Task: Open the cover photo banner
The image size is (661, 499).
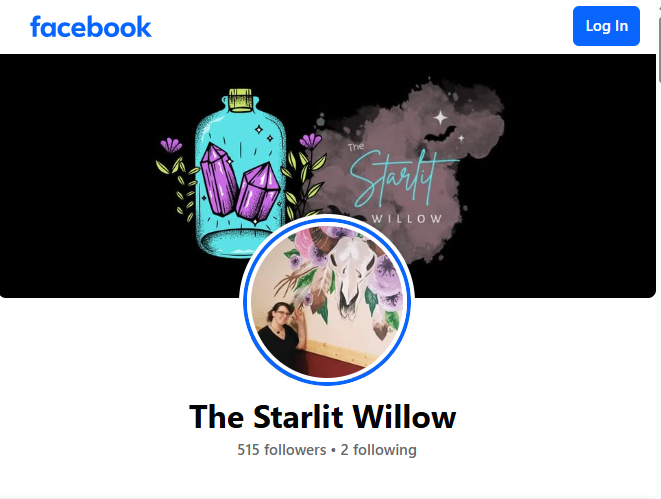Action: click(x=328, y=176)
